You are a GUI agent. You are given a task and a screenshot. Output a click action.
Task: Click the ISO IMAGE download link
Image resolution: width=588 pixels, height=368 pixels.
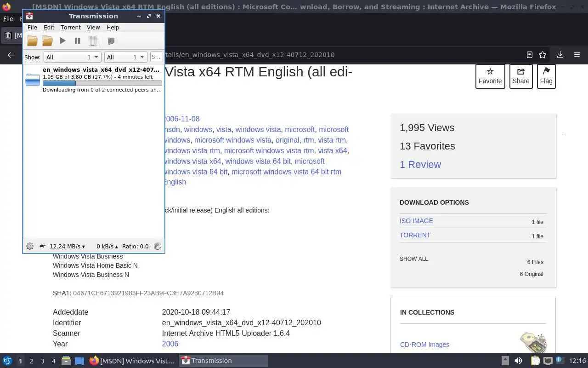tap(416, 221)
